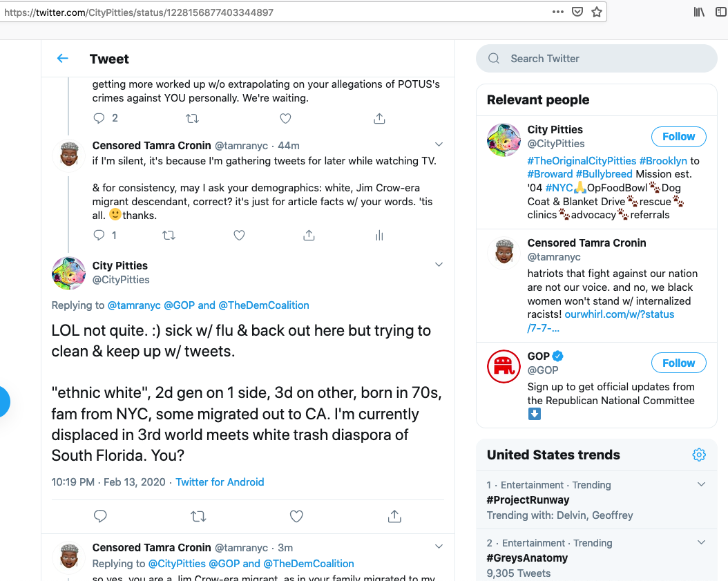View analytics on Tamra Cronin's 44m tweet
728x581 pixels.
click(379, 236)
